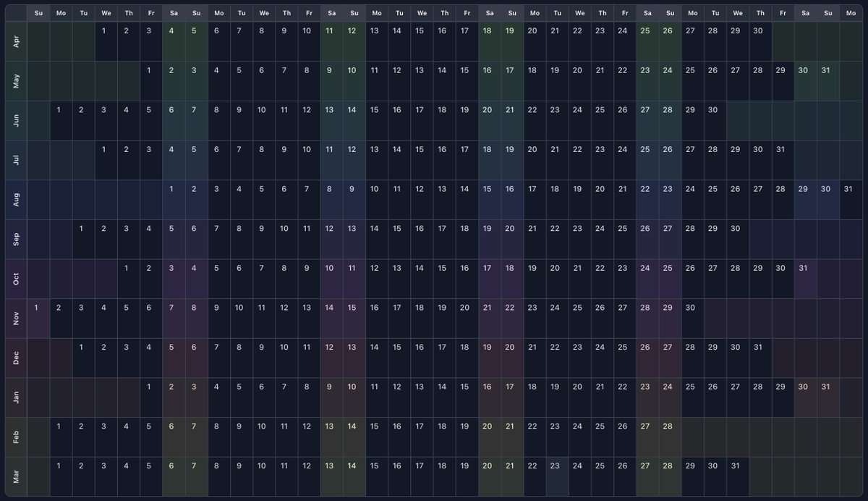The width and height of the screenshot is (868, 501).
Task: Choose January 1
Action: pos(151,397)
